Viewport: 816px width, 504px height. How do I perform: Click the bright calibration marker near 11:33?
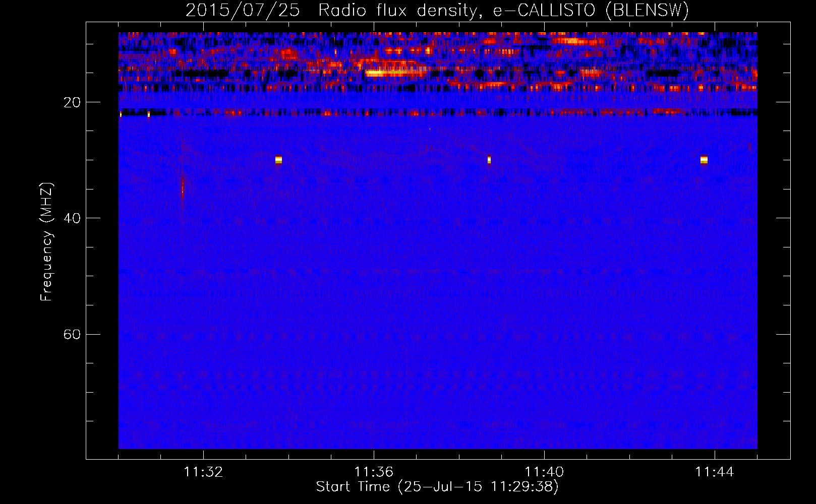(x=278, y=160)
